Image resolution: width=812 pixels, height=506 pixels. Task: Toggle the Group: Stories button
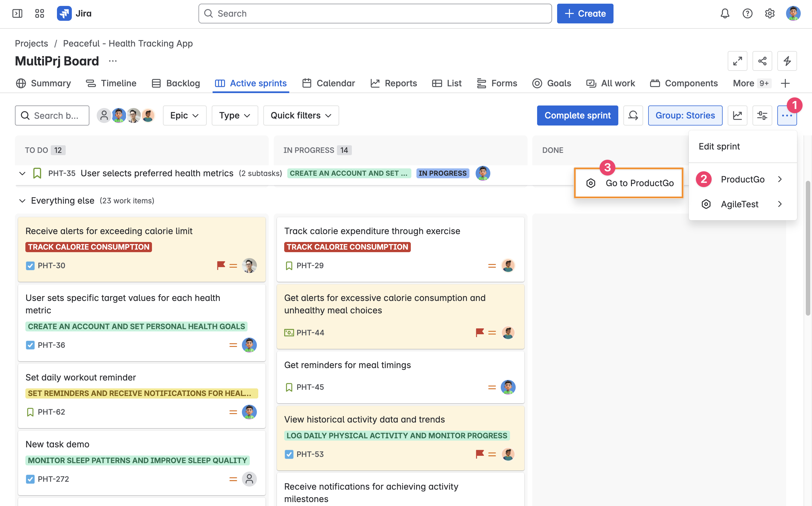685,115
